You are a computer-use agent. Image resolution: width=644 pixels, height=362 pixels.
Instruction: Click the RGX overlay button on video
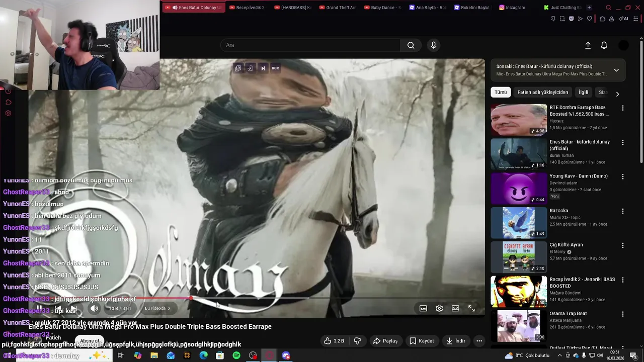pos(275,68)
